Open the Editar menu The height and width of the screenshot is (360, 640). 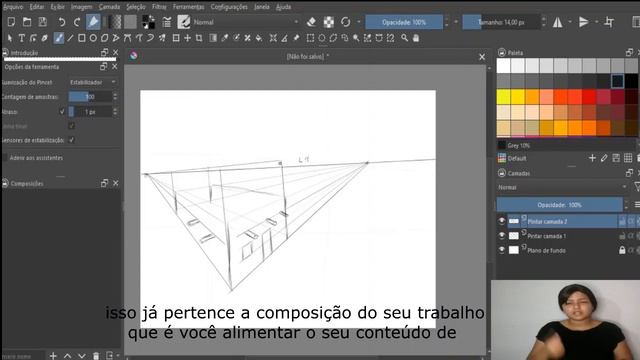pyautogui.click(x=37, y=7)
